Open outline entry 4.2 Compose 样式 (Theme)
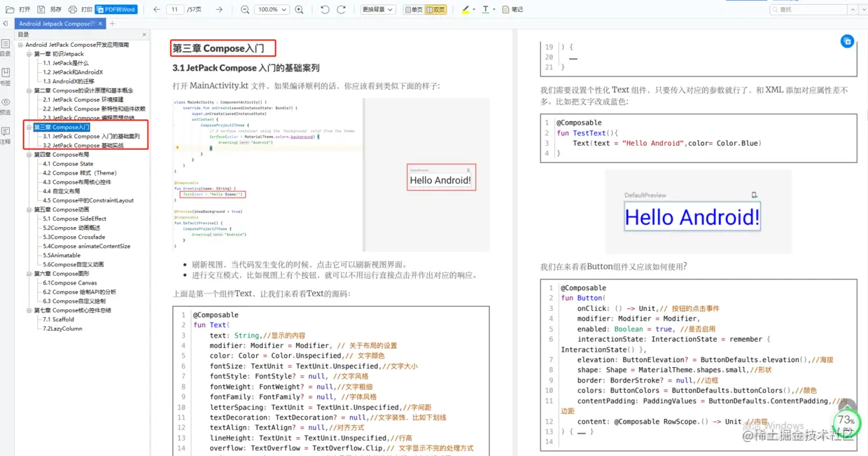This screenshot has height=456, width=868. click(80, 172)
